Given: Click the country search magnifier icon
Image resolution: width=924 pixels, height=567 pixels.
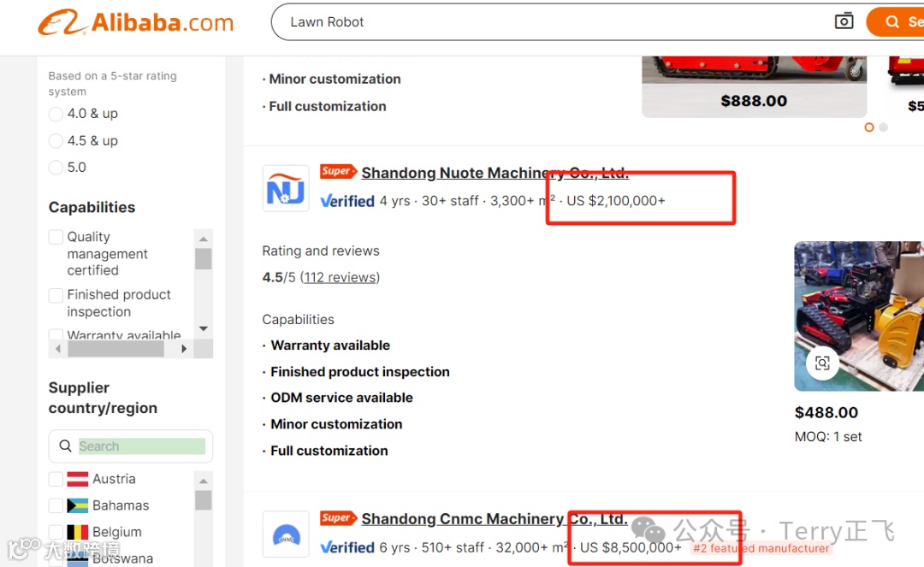Looking at the screenshot, I should point(65,446).
